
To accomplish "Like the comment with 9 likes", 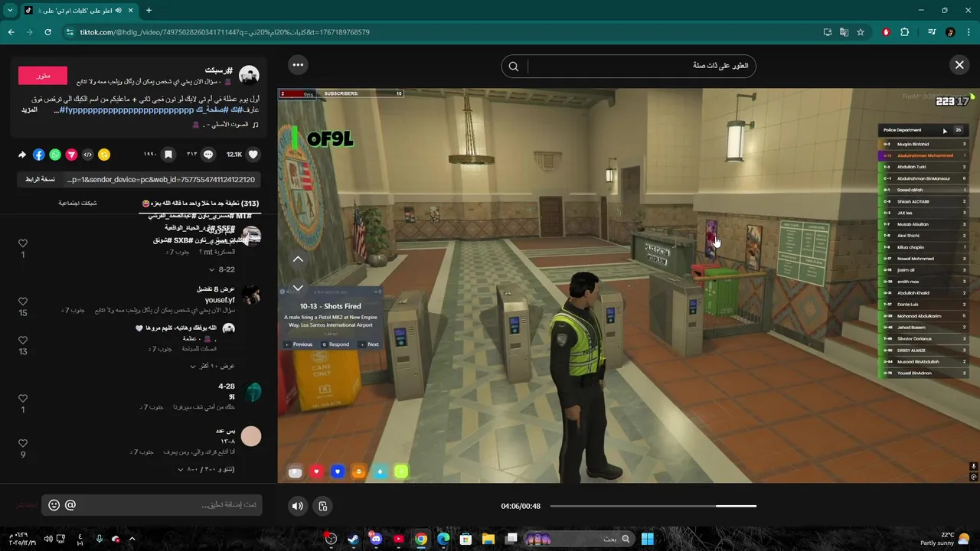I will (23, 444).
